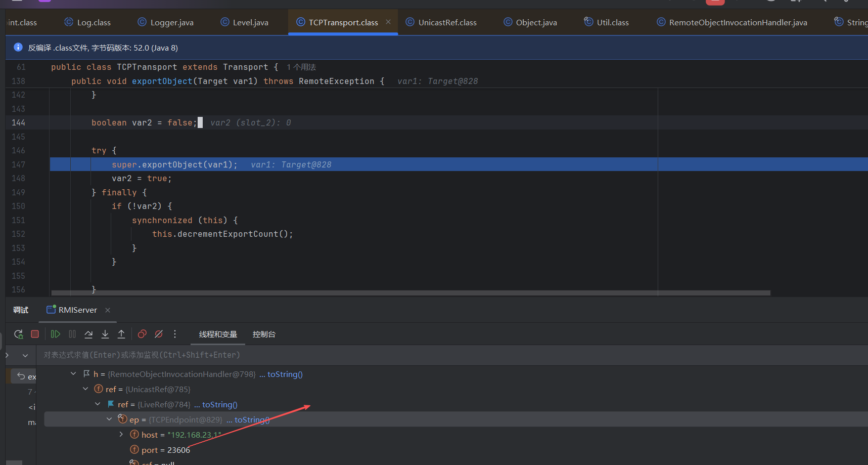Toggle Mute Breakpoints
The width and height of the screenshot is (868, 465).
pos(159,334)
